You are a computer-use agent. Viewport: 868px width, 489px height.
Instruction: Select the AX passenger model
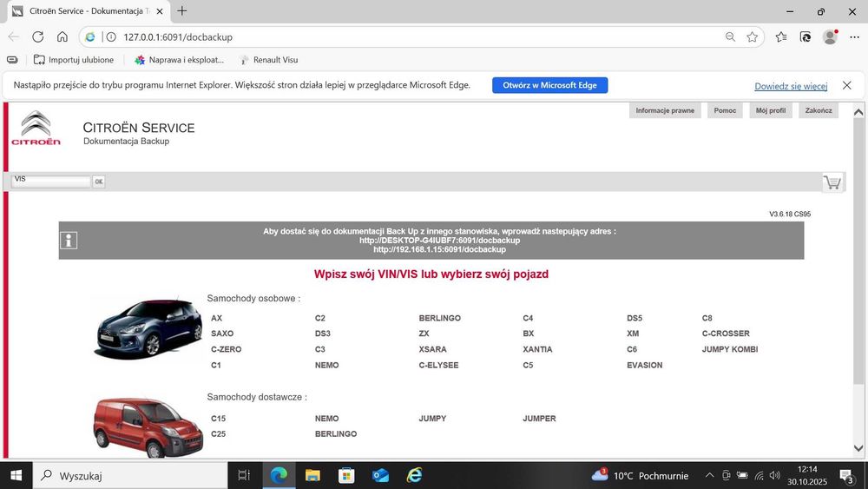(x=216, y=318)
